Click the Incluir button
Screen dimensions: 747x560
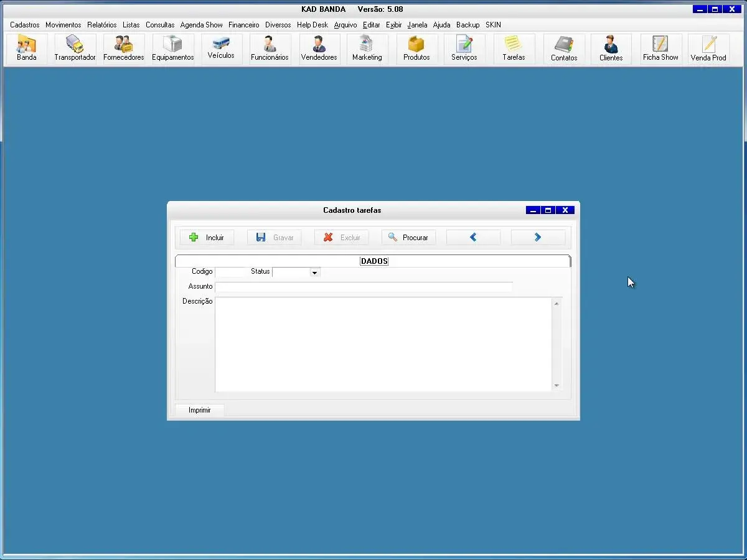click(x=207, y=238)
